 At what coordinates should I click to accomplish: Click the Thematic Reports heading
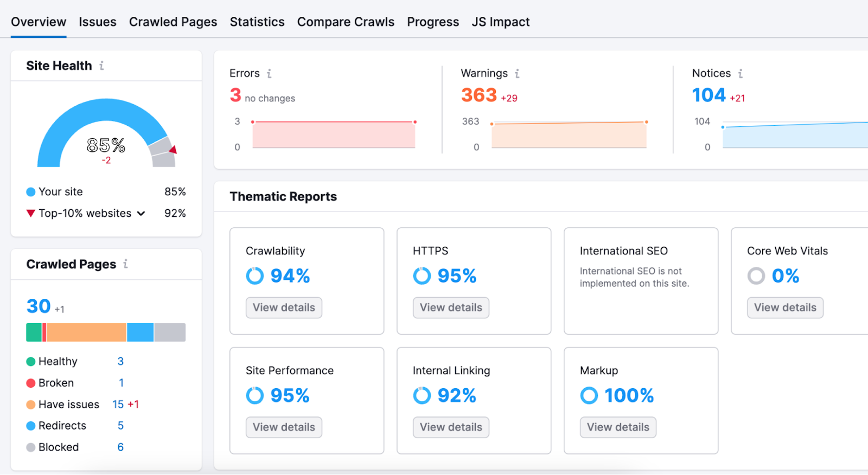pos(283,197)
